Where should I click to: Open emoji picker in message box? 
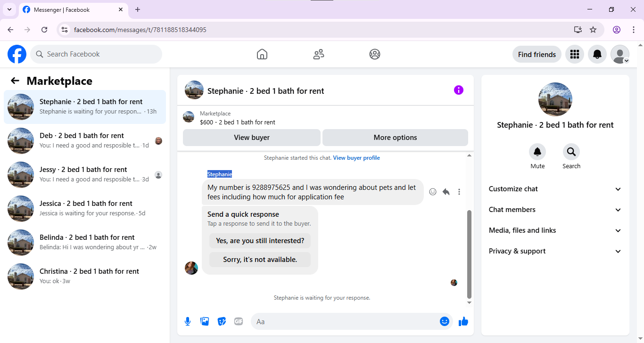click(445, 321)
